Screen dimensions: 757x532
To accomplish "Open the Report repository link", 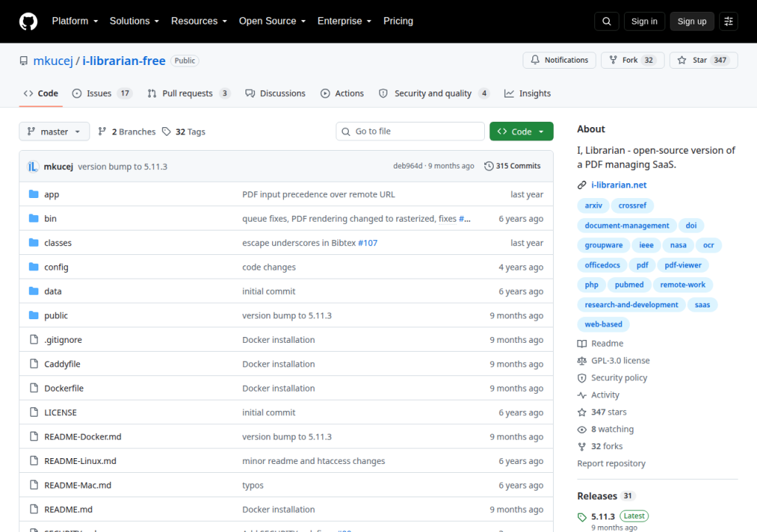I will (611, 463).
